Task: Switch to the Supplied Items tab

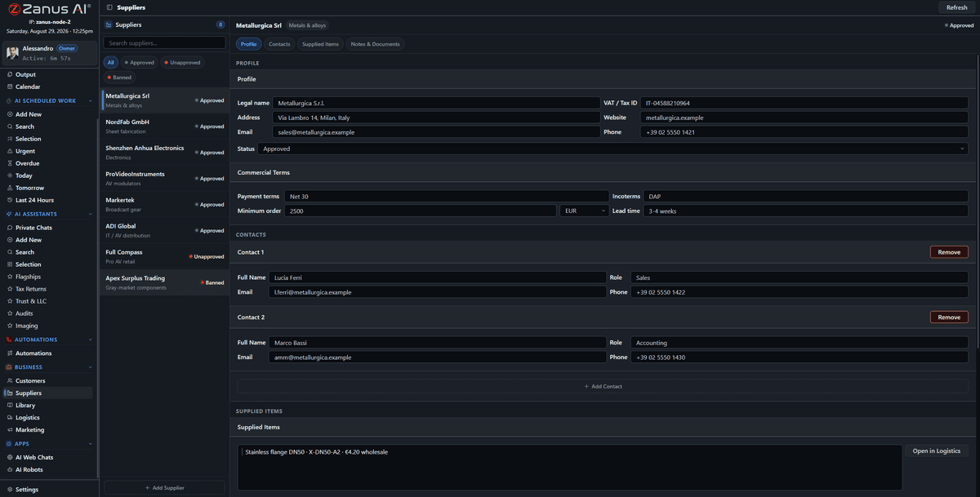Action: tap(320, 44)
